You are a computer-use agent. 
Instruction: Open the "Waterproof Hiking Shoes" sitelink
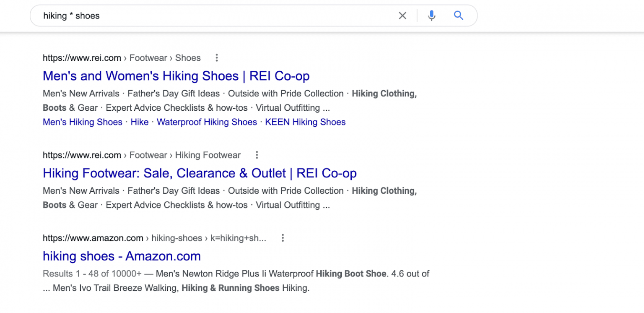pyautogui.click(x=207, y=122)
